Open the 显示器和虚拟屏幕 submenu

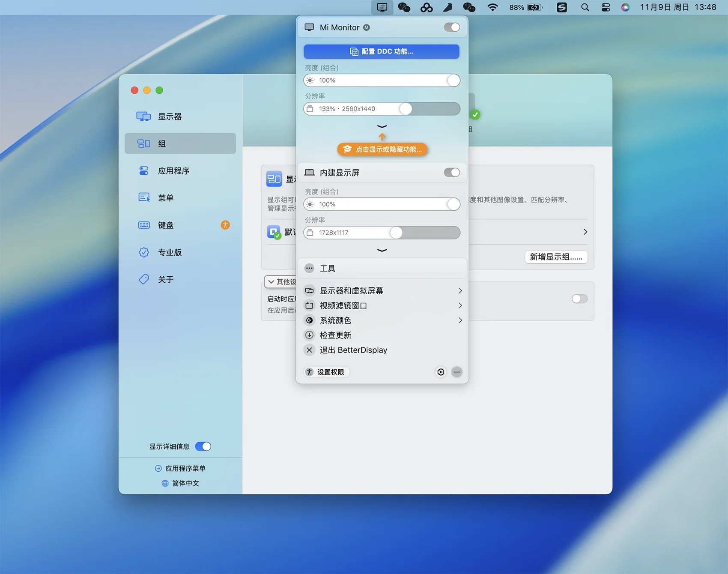coord(382,291)
